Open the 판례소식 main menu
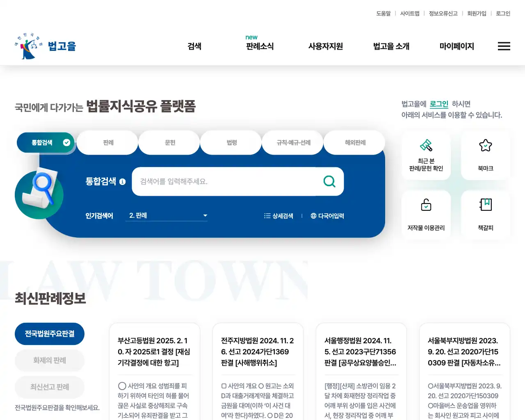This screenshot has height=420, width=525. (x=260, y=46)
